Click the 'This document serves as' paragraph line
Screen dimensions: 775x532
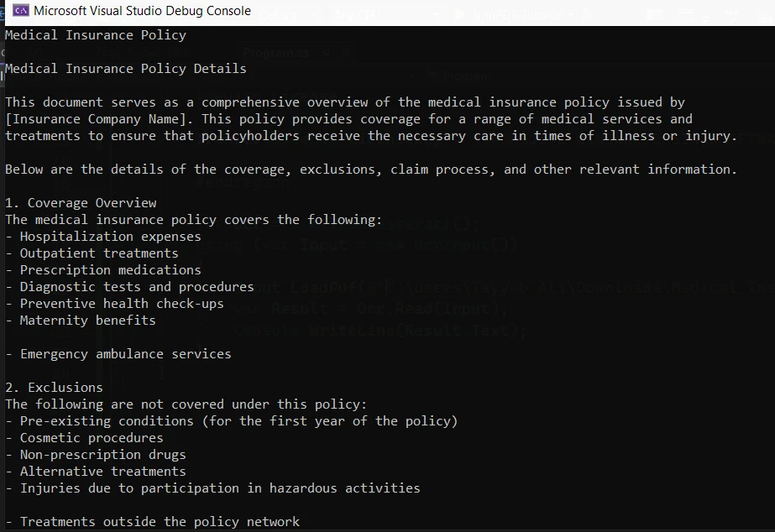tap(344, 102)
